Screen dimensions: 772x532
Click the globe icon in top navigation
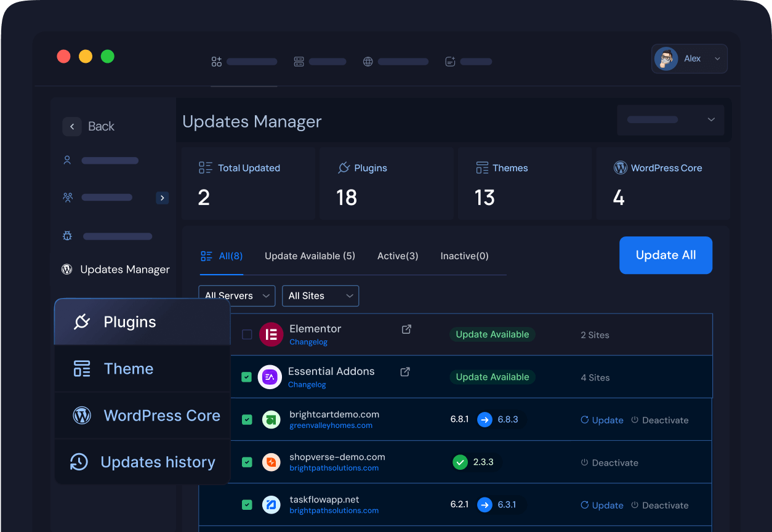click(x=368, y=62)
